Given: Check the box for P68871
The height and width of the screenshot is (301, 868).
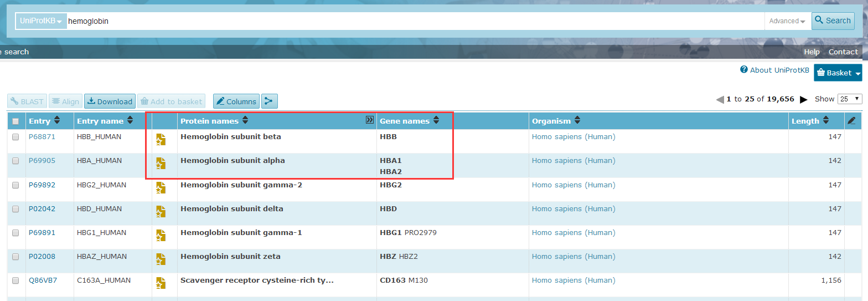Looking at the screenshot, I should [15, 137].
